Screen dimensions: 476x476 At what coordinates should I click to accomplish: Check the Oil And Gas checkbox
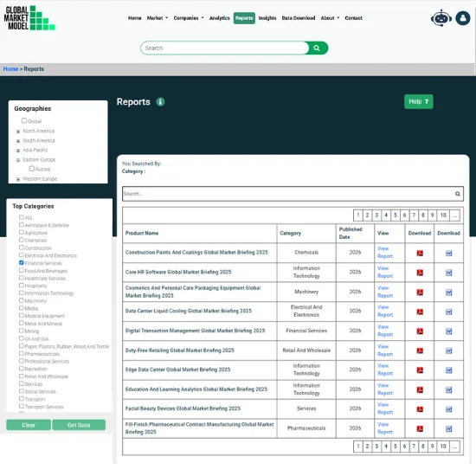coord(22,338)
